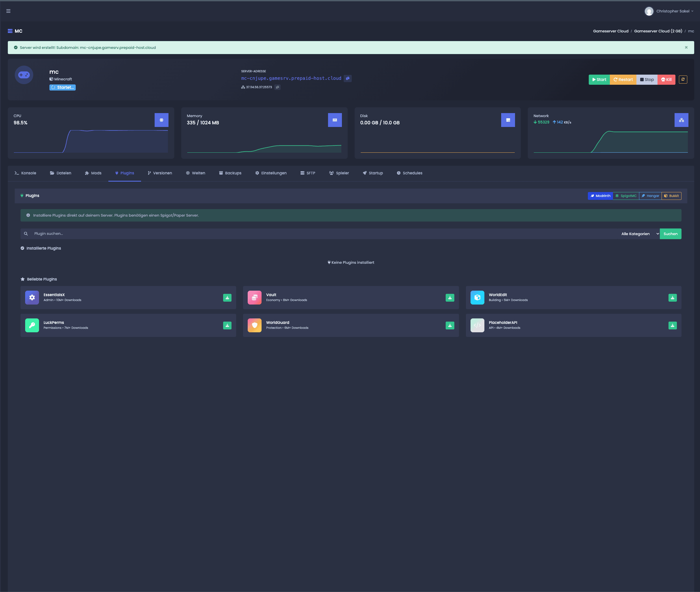The height and width of the screenshot is (592, 700).
Task: Download the PlaceholderAPI plugin
Action: coord(672,325)
